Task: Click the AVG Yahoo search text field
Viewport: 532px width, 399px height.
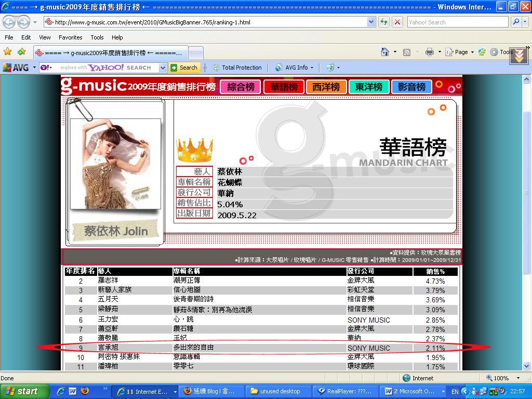Action: coord(105,68)
